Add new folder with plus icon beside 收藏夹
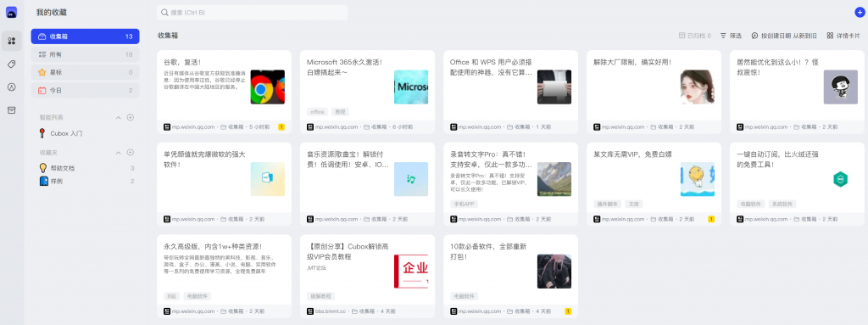868x325 pixels. [131, 153]
